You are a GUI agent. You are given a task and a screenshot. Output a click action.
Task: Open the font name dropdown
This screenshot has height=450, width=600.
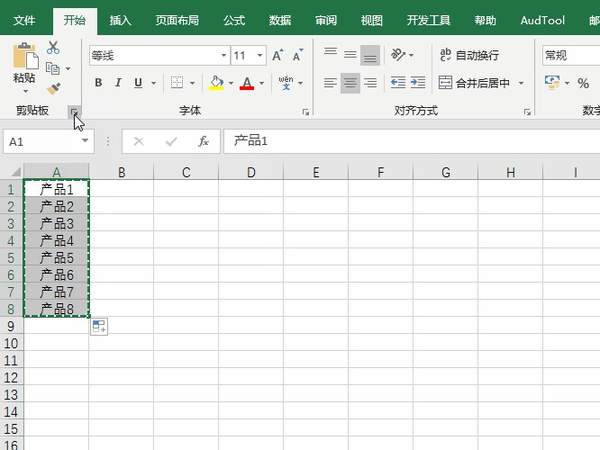click(x=224, y=56)
